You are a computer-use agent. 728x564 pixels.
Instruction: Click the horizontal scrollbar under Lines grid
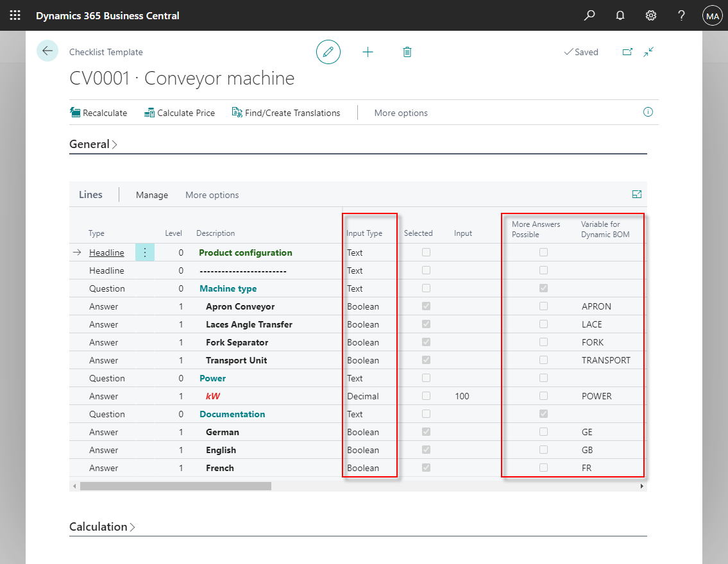point(175,486)
